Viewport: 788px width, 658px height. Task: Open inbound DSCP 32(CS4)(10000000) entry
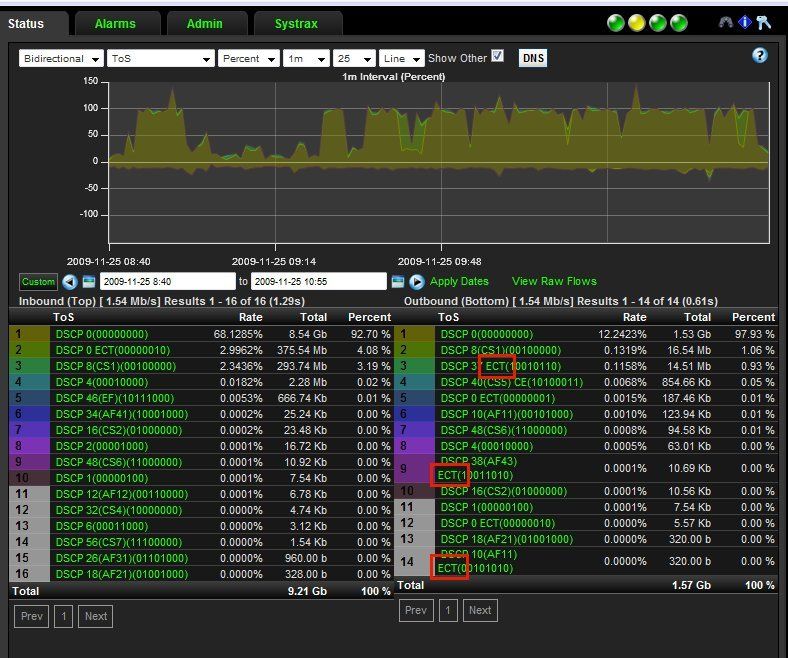tap(119, 510)
